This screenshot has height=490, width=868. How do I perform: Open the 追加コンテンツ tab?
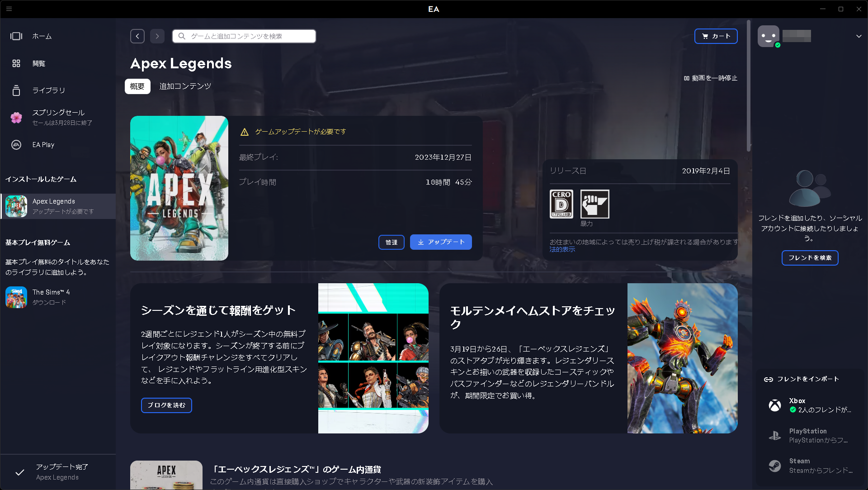tap(185, 86)
